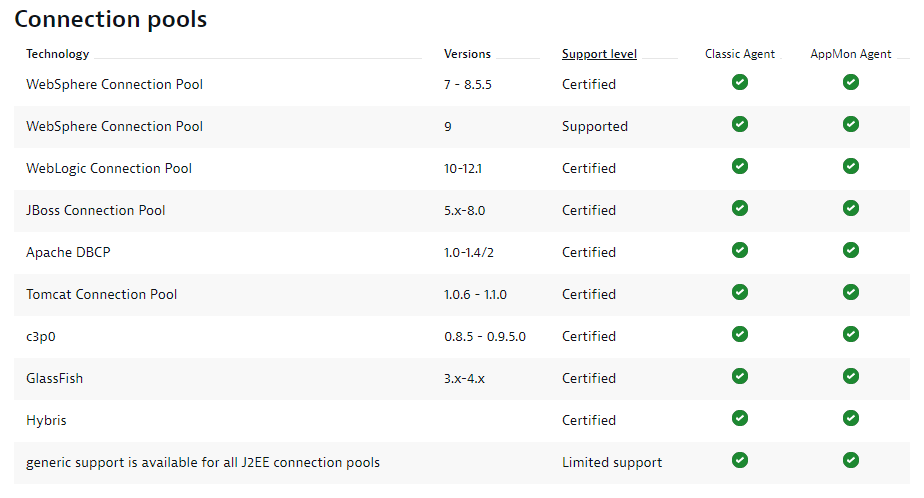Click AppMon Agent checkmark for Tomcat Connection Pool
924x498 pixels.
point(851,292)
